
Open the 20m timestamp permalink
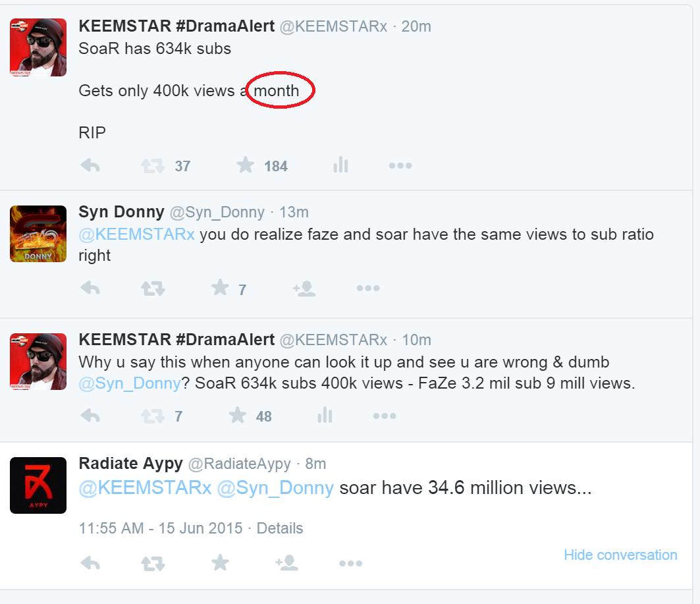[416, 27]
